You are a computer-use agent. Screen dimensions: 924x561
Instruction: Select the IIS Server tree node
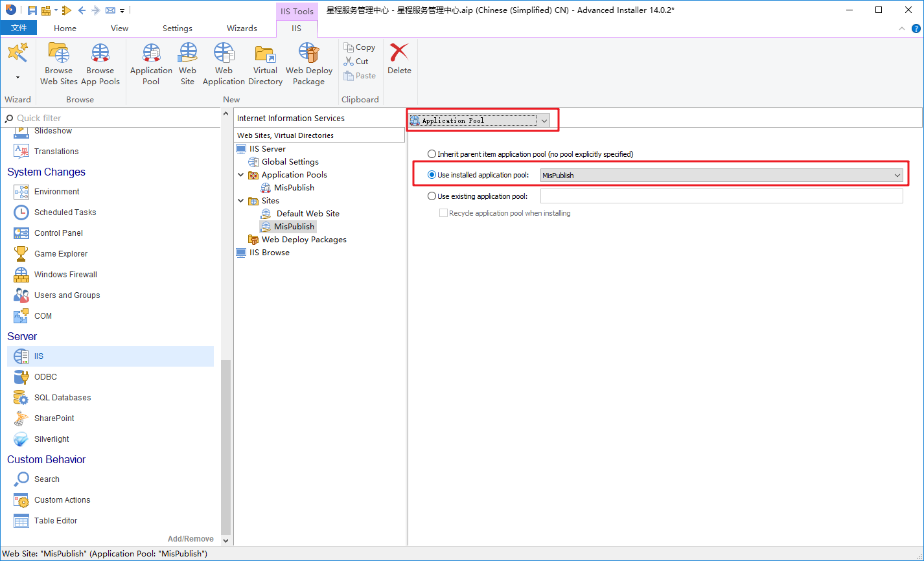tap(267, 149)
